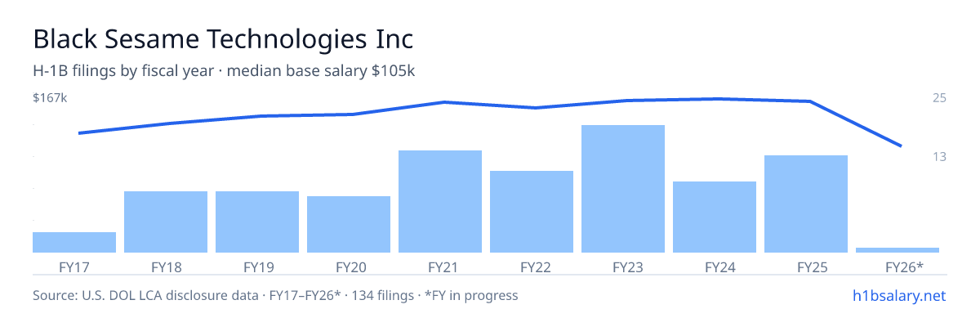This screenshot has width=980, height=327.
Task: Click the salary line endpoint at FY26*
Action: pos(901,146)
